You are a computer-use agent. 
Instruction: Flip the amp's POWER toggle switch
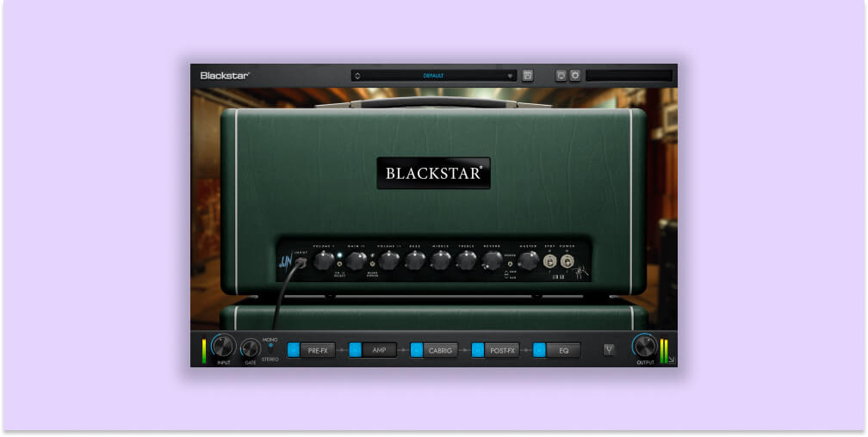click(567, 261)
